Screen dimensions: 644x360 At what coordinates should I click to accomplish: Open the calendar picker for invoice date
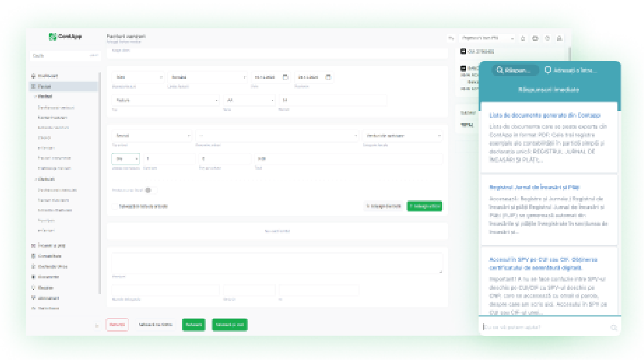pos(286,77)
